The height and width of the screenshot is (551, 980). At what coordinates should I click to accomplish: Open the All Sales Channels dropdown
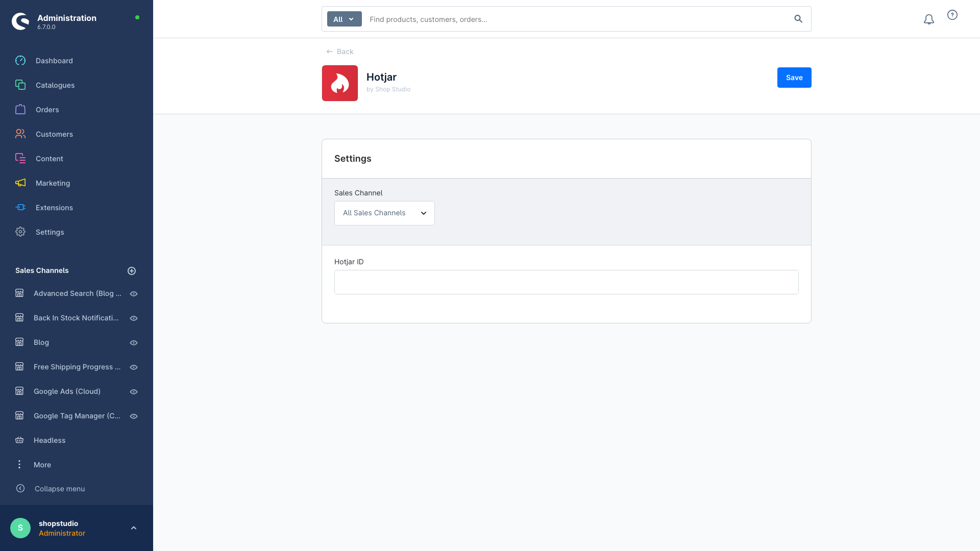point(384,213)
